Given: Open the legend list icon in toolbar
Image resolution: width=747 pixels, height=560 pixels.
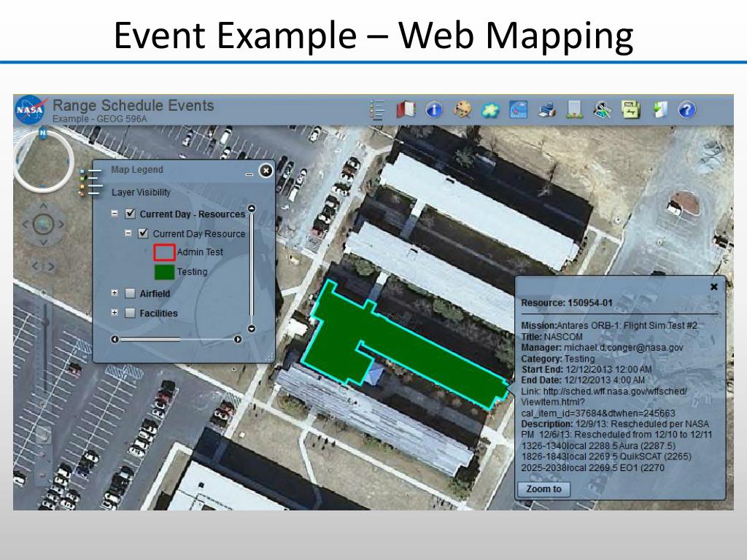Looking at the screenshot, I should (376, 110).
